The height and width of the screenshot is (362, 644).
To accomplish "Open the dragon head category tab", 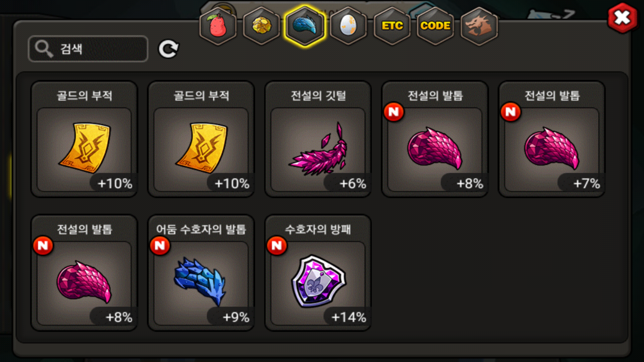I will pos(479,26).
